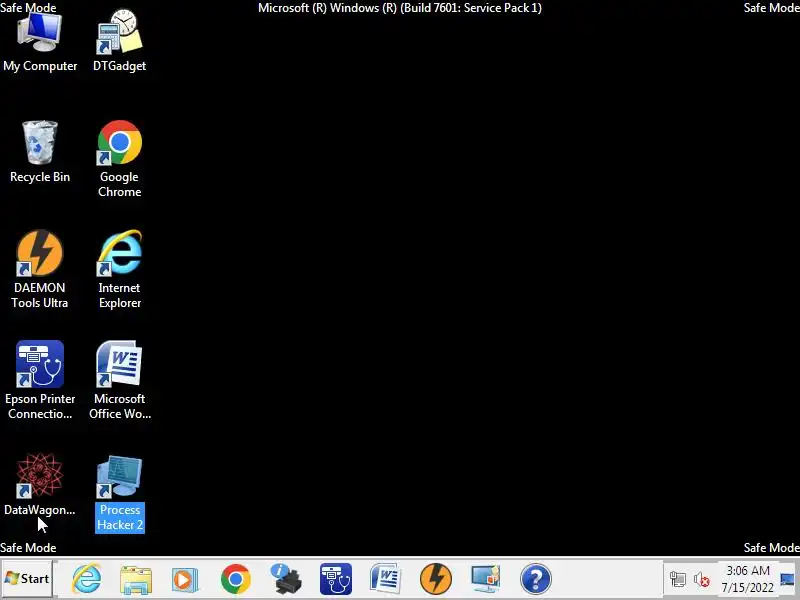Select the Recycle Bin on the desktop
This screenshot has height=600, width=800.
click(x=40, y=152)
